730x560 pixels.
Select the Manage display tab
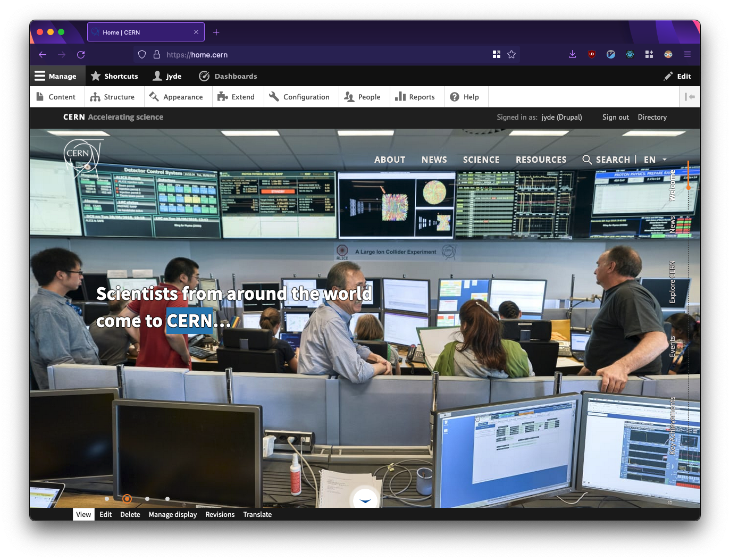click(x=173, y=514)
